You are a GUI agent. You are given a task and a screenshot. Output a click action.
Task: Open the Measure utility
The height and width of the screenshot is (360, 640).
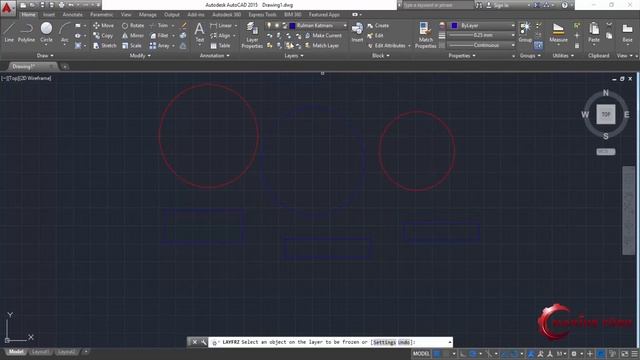[558, 33]
